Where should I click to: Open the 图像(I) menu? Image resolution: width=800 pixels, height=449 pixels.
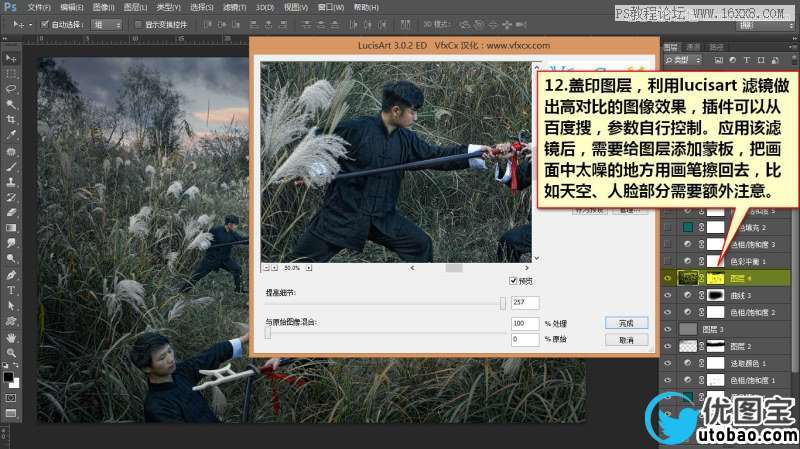[104, 8]
